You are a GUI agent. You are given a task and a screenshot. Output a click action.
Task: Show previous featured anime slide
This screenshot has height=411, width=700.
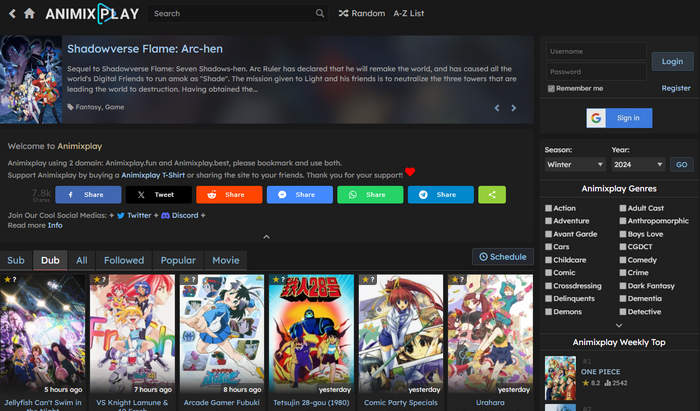(497, 108)
